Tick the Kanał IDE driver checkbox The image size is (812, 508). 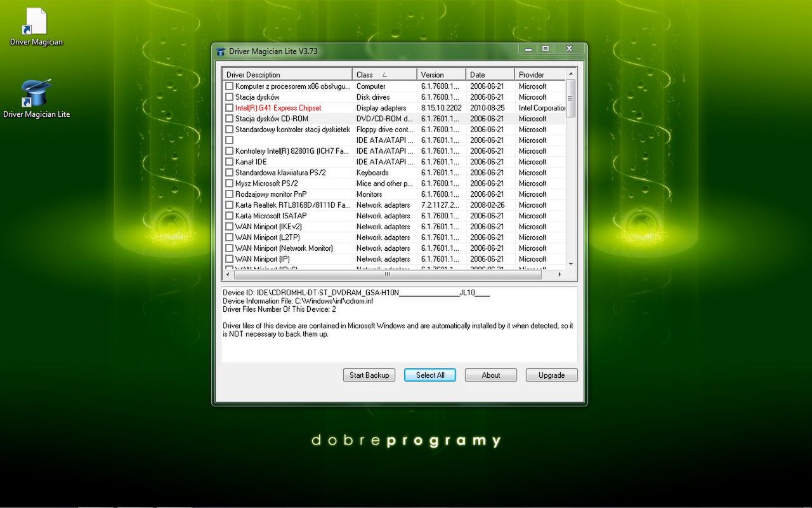[x=230, y=162]
